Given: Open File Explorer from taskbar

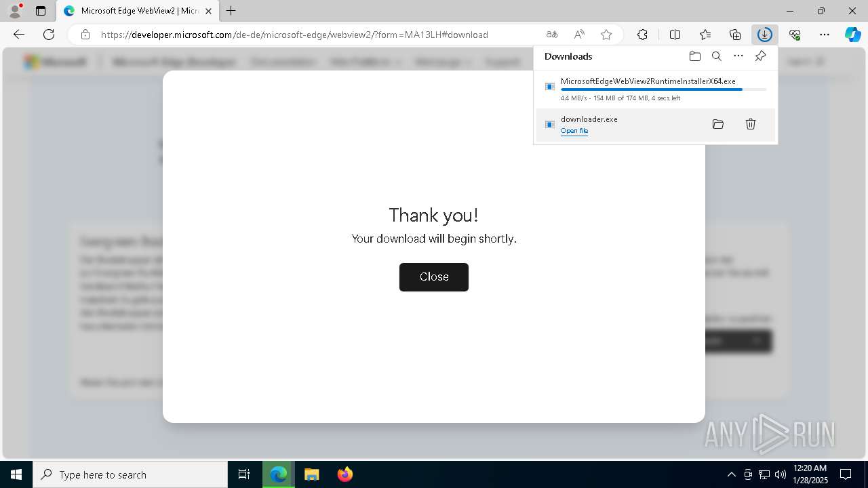Looking at the screenshot, I should [312, 474].
